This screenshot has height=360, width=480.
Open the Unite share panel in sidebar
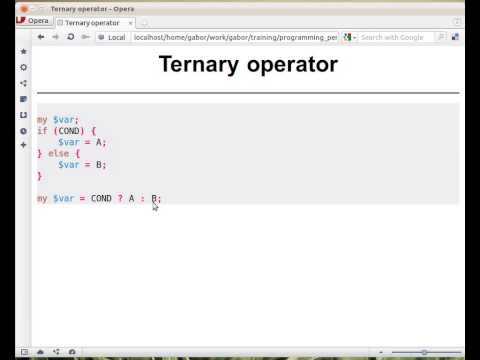(23, 83)
